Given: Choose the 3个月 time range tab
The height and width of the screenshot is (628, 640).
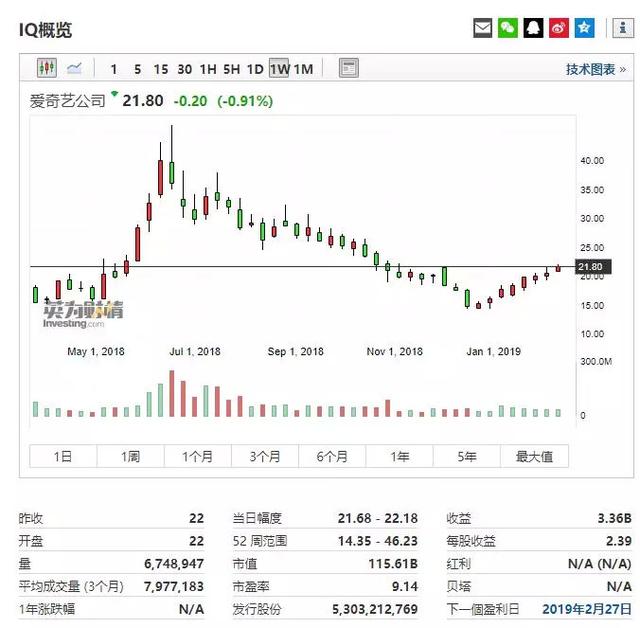Looking at the screenshot, I should point(265,456).
